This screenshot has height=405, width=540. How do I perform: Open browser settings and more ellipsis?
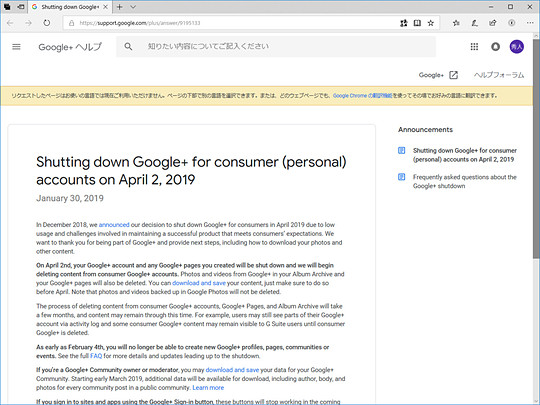pos(530,23)
